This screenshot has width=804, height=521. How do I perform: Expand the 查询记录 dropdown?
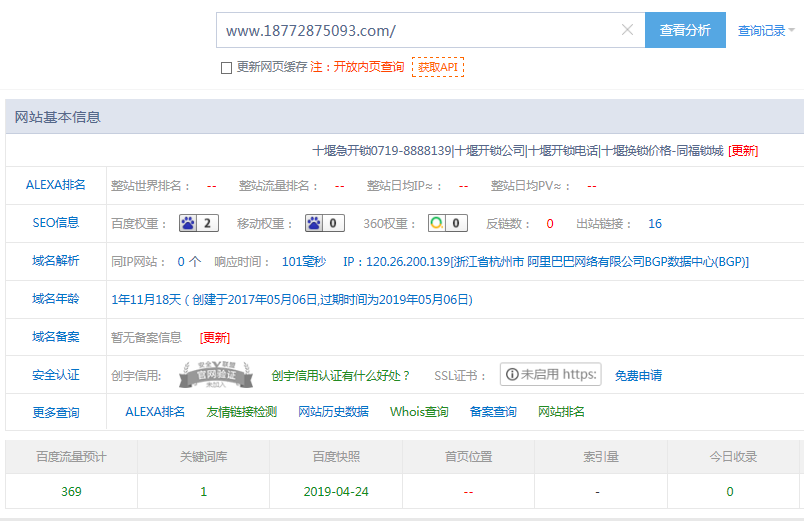coord(766,31)
